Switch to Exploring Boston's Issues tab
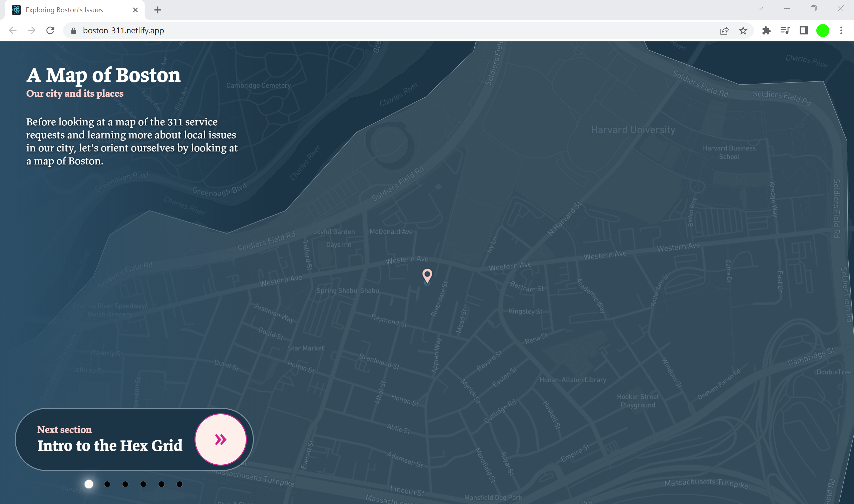The width and height of the screenshot is (854, 504). [64, 10]
